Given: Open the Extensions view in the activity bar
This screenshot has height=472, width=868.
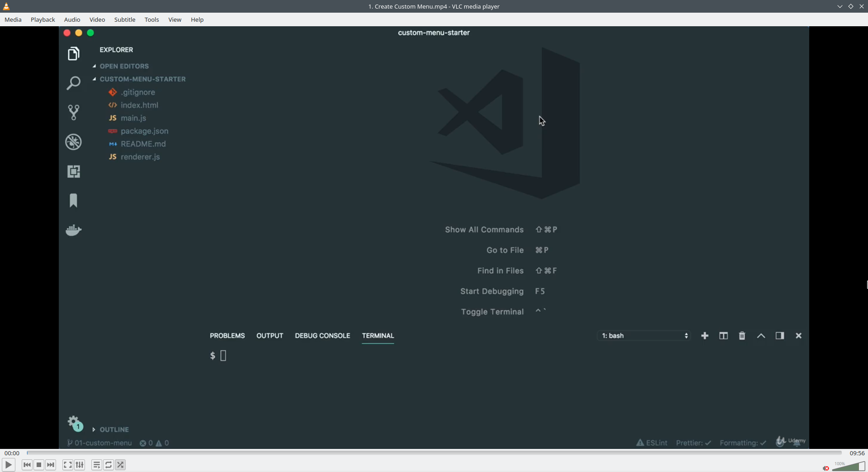Looking at the screenshot, I should coord(73,172).
